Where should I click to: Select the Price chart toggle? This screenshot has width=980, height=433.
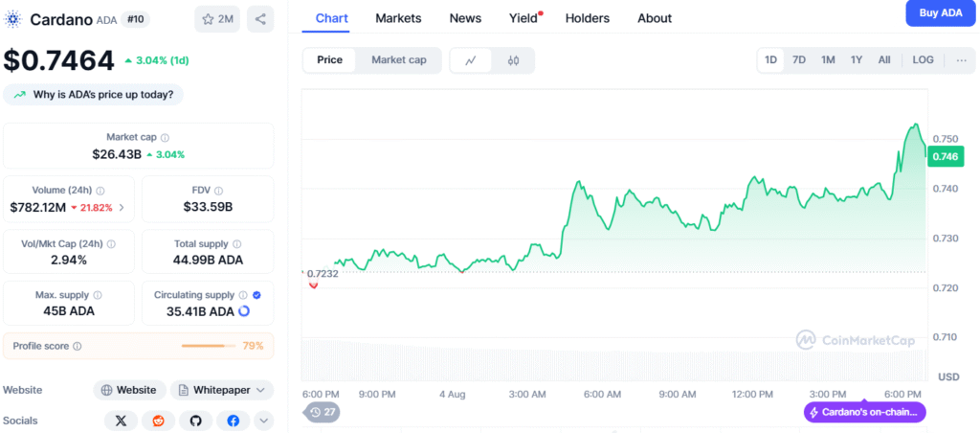pos(329,60)
